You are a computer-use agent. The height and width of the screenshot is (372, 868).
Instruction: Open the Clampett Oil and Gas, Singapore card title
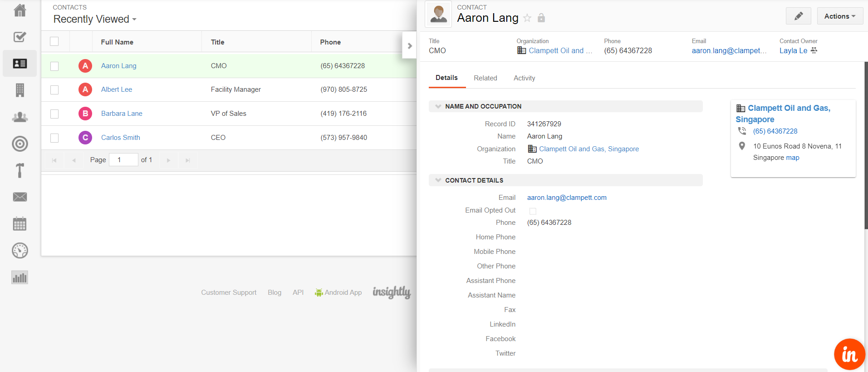pyautogui.click(x=783, y=114)
